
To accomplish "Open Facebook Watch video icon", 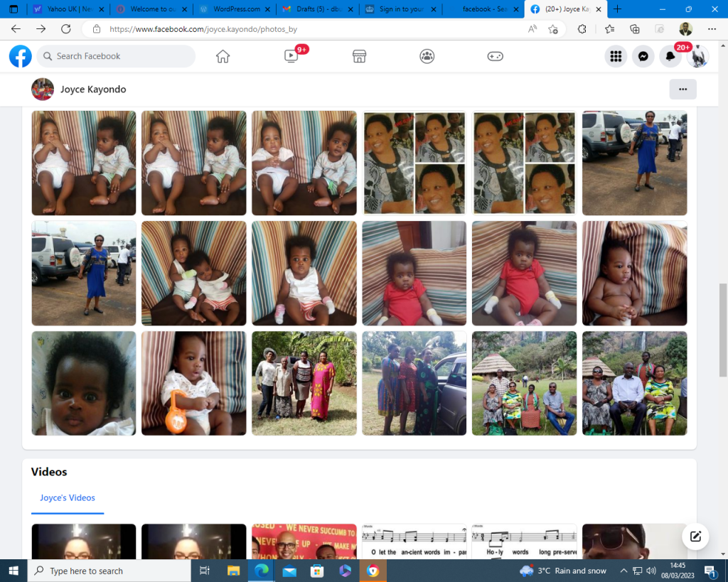I will point(291,56).
